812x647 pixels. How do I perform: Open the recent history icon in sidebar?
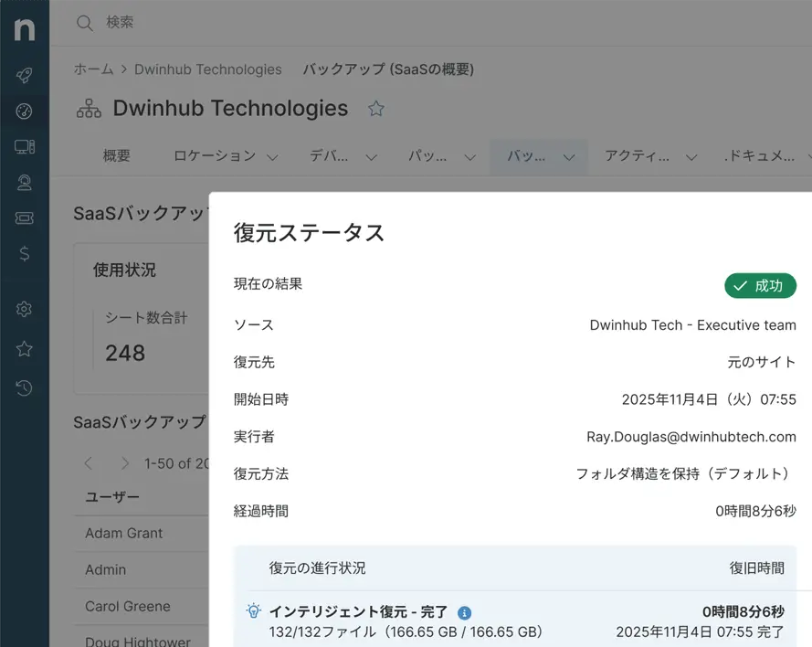pyautogui.click(x=24, y=388)
